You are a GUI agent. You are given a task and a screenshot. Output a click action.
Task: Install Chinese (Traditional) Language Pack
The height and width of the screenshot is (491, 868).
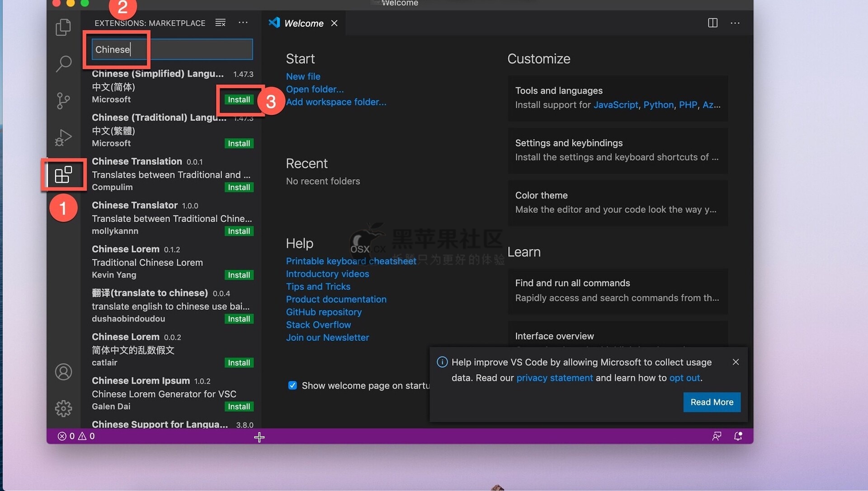pos(239,143)
